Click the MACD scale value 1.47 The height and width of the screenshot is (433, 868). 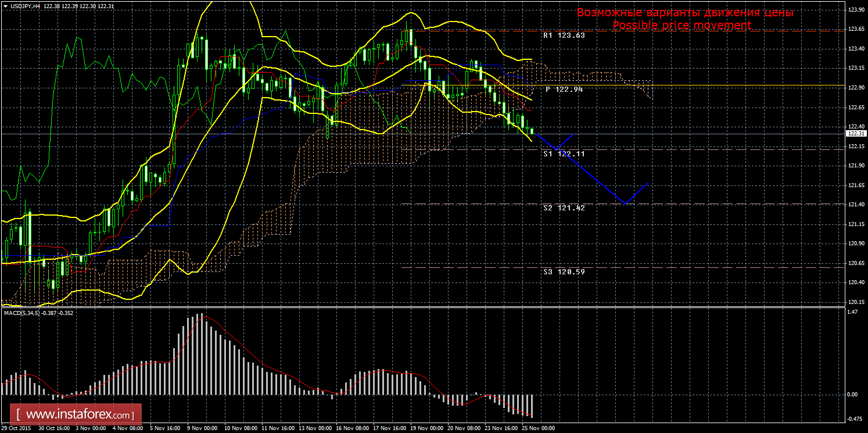(x=853, y=312)
